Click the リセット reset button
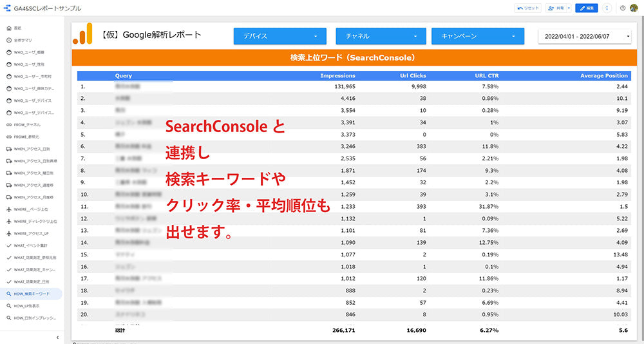Viewport: 644px width, 344px height. [528, 8]
